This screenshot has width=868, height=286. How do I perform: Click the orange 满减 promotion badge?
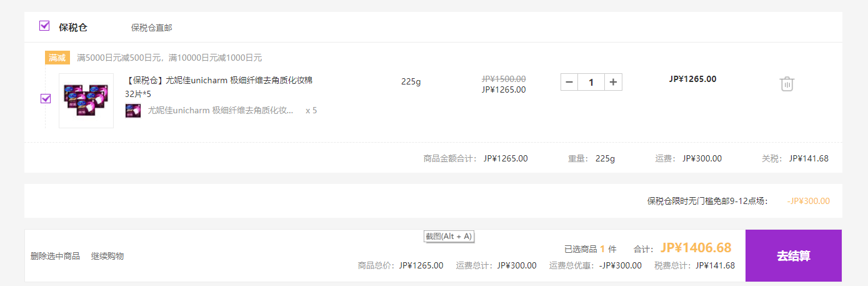57,58
